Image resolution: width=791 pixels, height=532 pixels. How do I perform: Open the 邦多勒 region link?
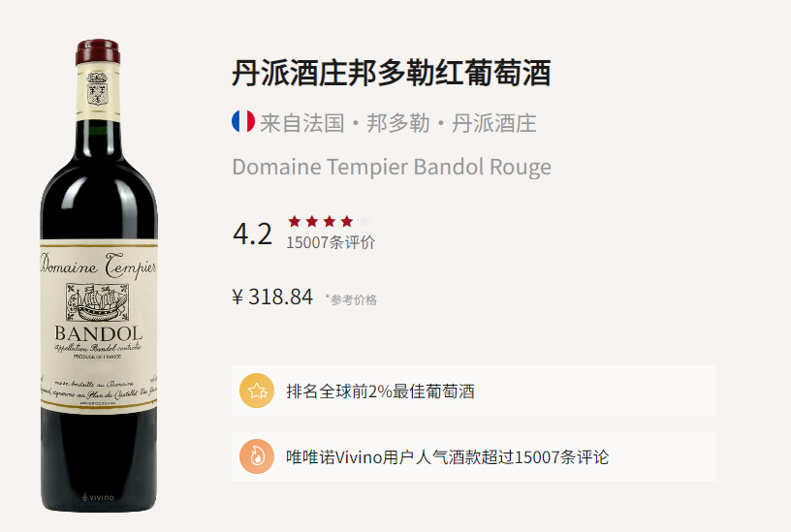(x=398, y=123)
